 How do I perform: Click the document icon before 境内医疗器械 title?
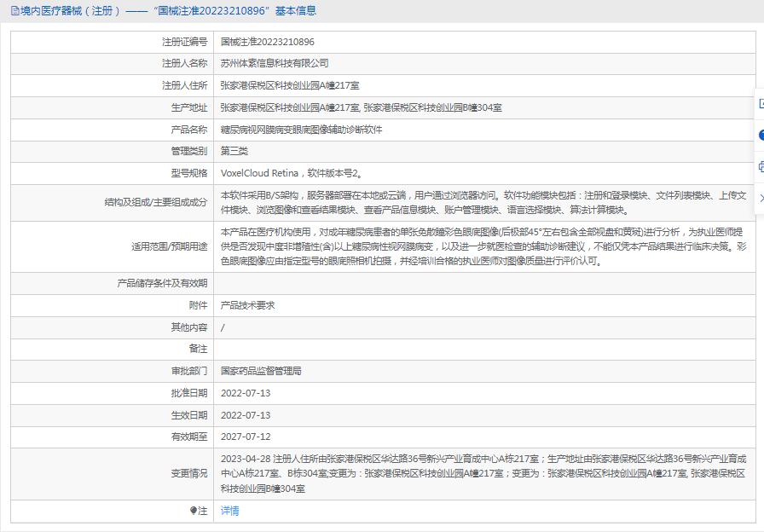point(15,11)
